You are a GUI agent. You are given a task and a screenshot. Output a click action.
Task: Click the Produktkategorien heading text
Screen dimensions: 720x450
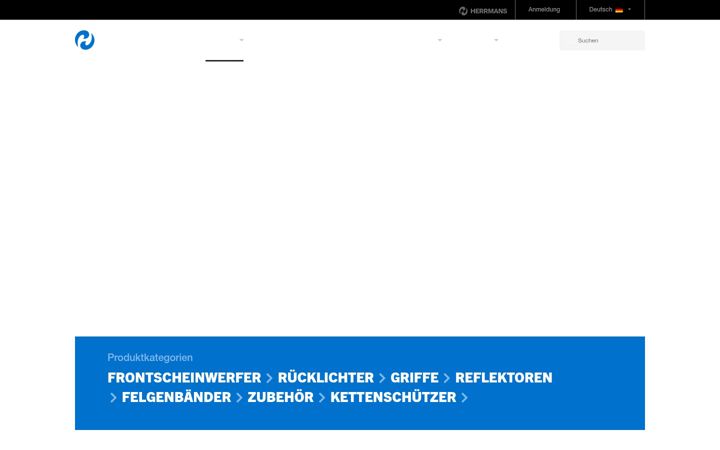tap(150, 357)
